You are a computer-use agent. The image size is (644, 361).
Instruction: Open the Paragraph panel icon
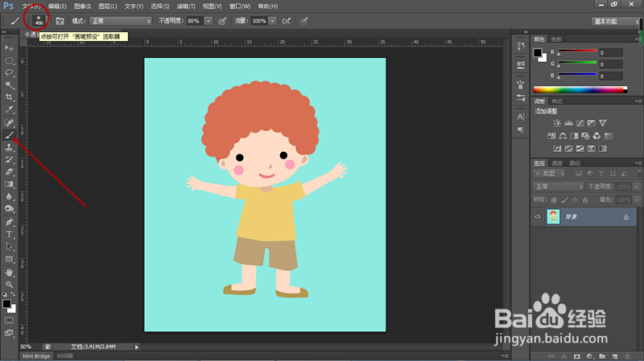(521, 130)
